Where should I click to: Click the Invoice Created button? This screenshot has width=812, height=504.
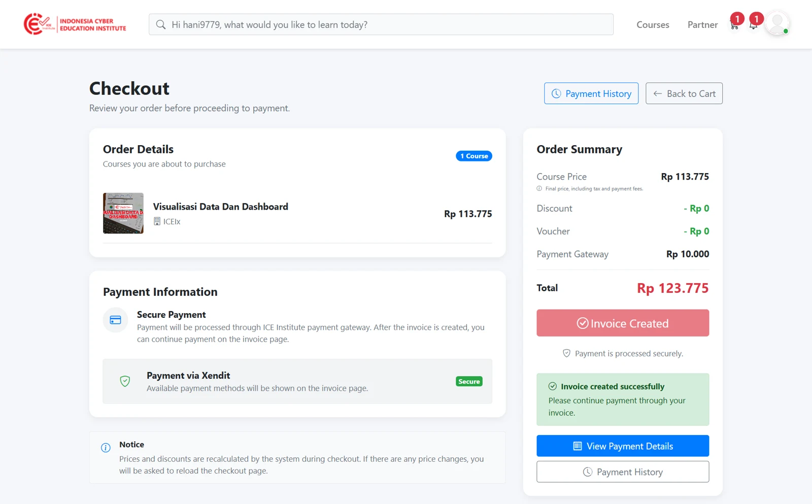coord(623,323)
